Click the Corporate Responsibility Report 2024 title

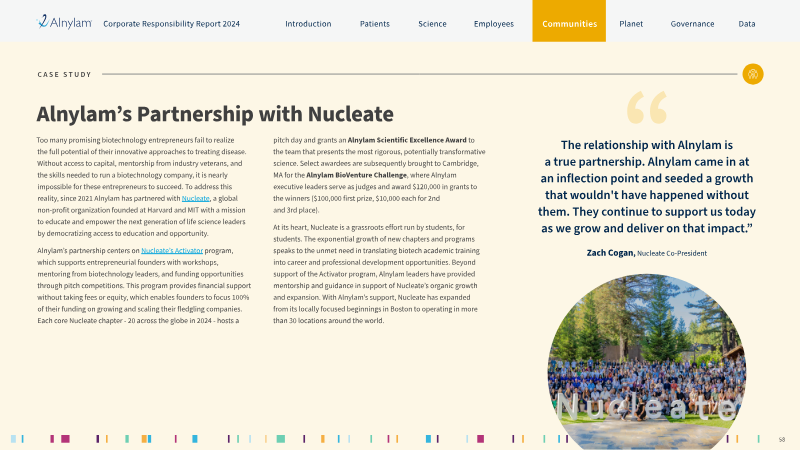click(171, 23)
